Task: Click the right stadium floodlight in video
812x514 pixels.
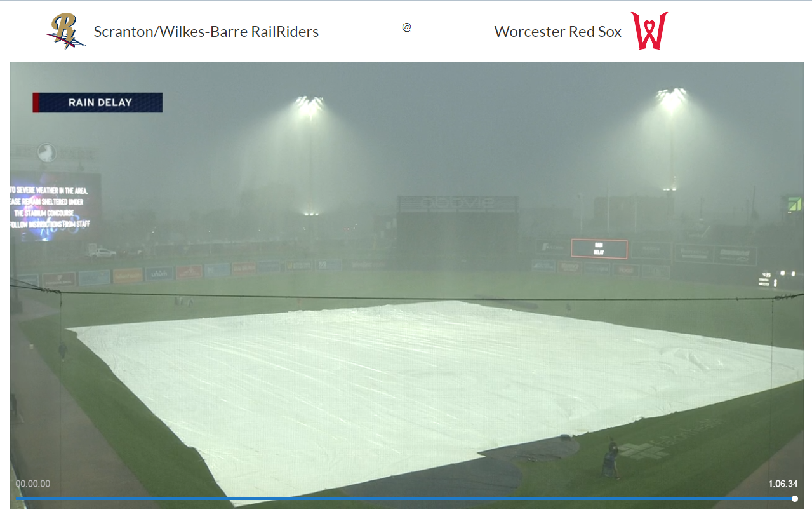Action: 672,97
